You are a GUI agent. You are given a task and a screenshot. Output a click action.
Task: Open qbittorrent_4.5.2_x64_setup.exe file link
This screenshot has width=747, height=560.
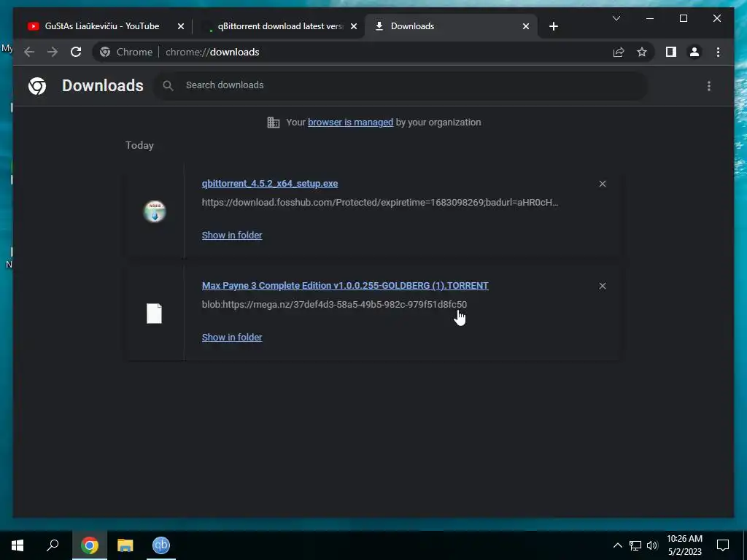pyautogui.click(x=270, y=183)
